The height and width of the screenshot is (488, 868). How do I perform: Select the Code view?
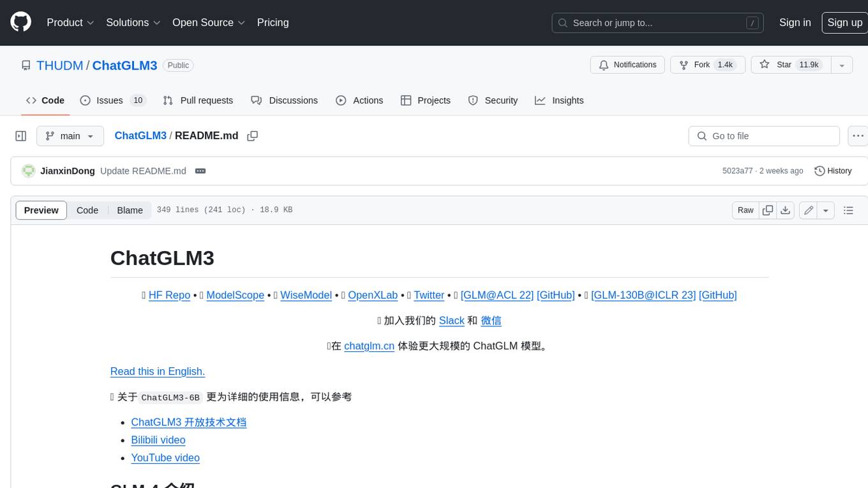click(x=87, y=210)
